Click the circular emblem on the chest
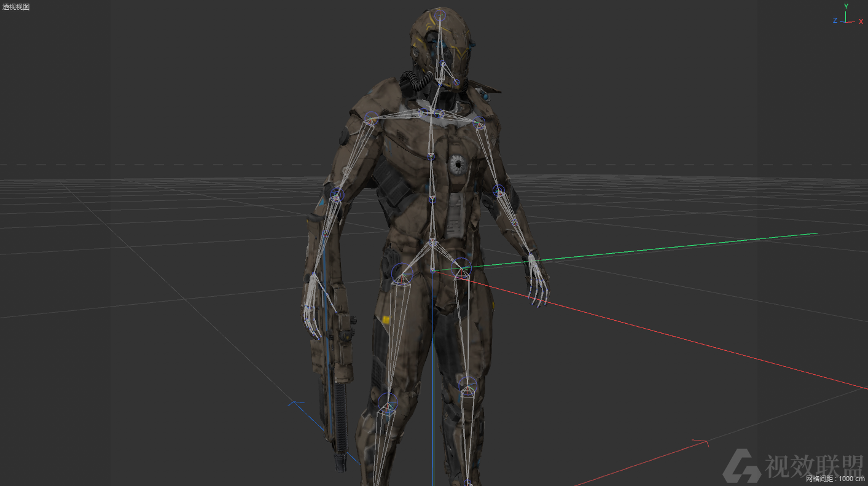The width and height of the screenshot is (868, 486). (x=458, y=164)
